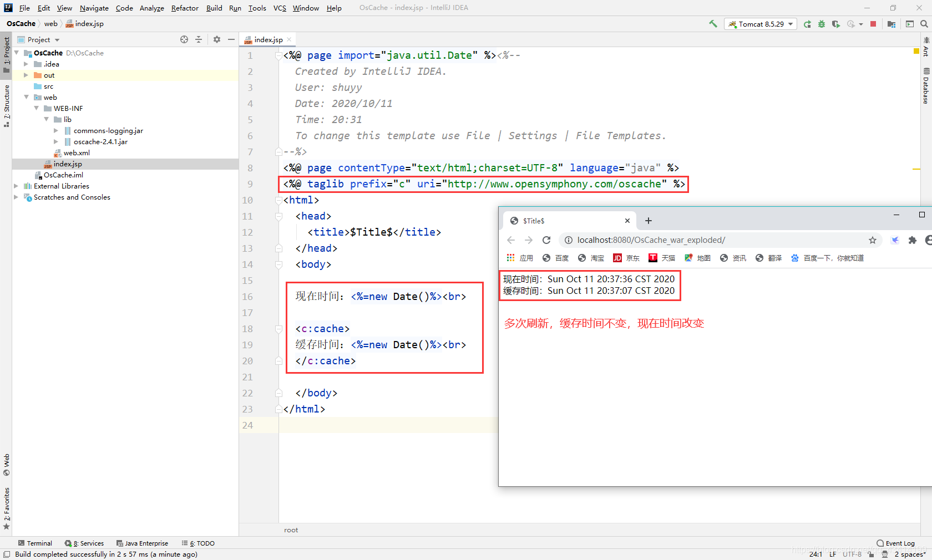Open the VCS menu
The width and height of the screenshot is (932, 560).
[x=280, y=8]
